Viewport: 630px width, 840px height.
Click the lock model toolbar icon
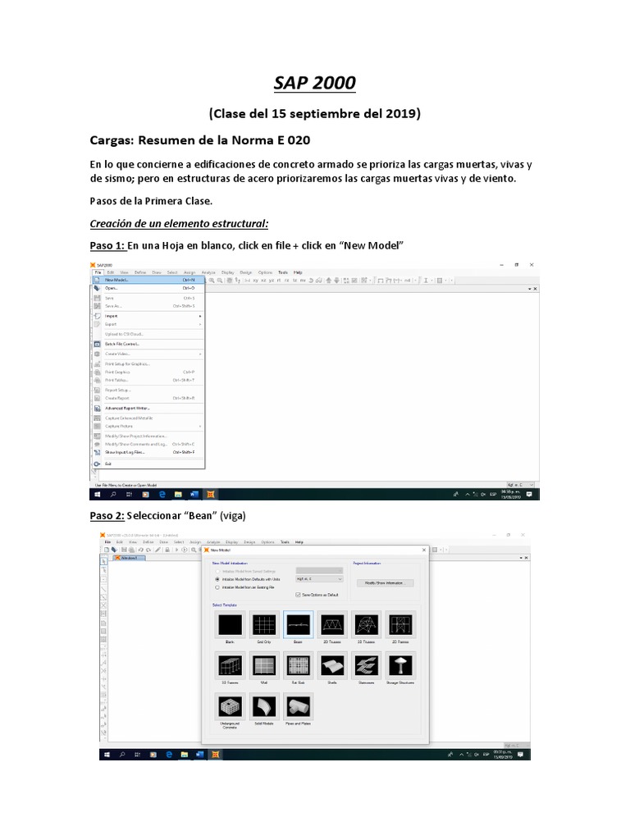click(167, 550)
